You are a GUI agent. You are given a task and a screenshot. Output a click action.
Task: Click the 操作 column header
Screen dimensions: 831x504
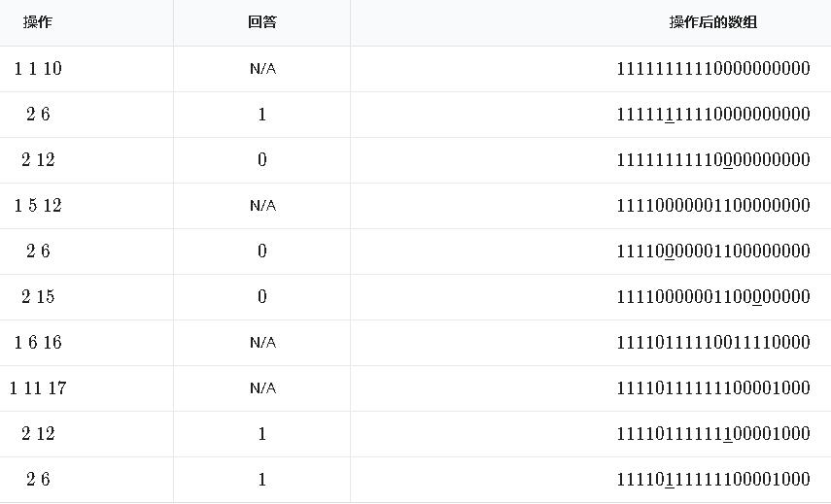coord(38,22)
